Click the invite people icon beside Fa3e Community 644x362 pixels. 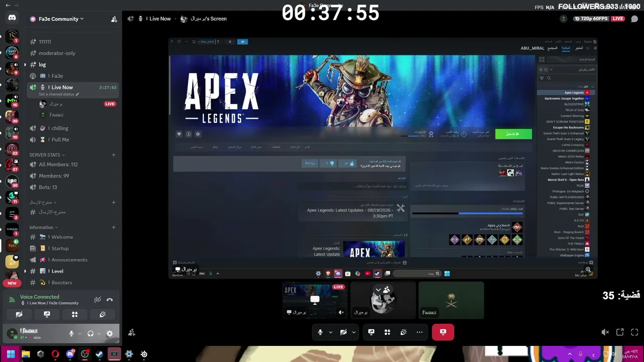tap(114, 19)
